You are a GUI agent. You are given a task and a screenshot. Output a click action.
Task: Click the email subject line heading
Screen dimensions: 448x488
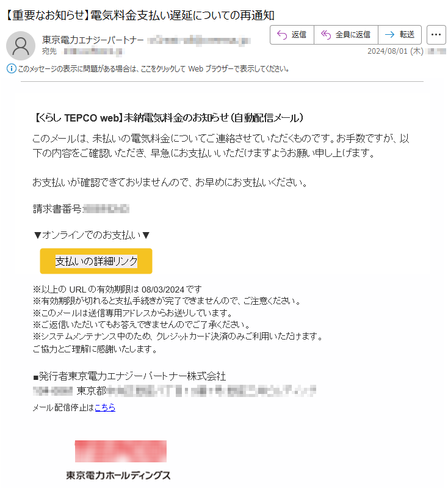coord(140,15)
